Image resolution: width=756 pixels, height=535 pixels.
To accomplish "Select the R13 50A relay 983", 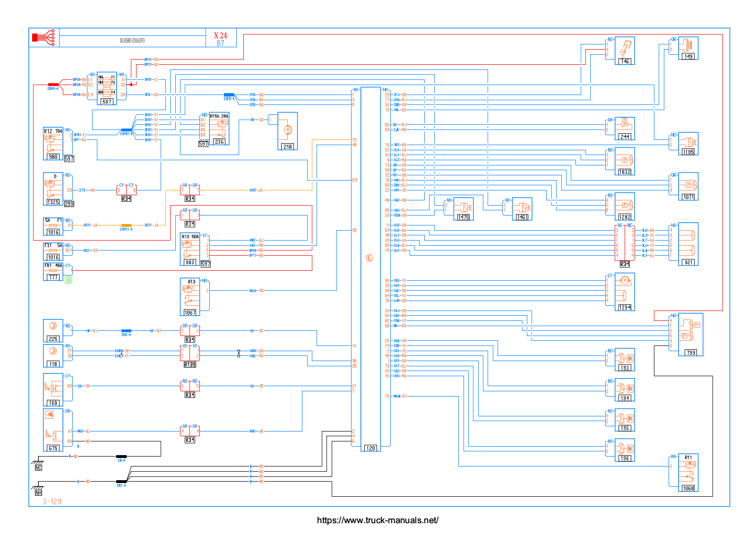I will pos(190,249).
